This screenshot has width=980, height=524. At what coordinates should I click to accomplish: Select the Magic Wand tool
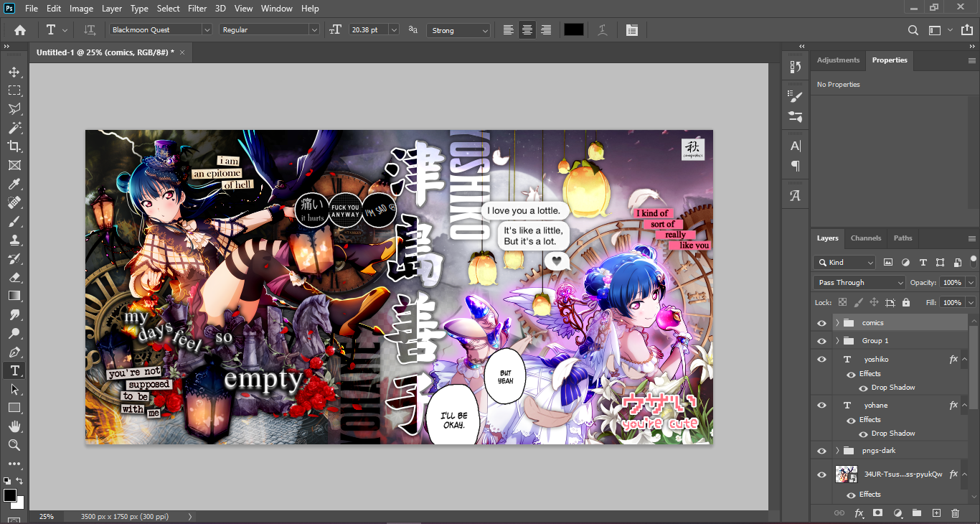[14, 128]
